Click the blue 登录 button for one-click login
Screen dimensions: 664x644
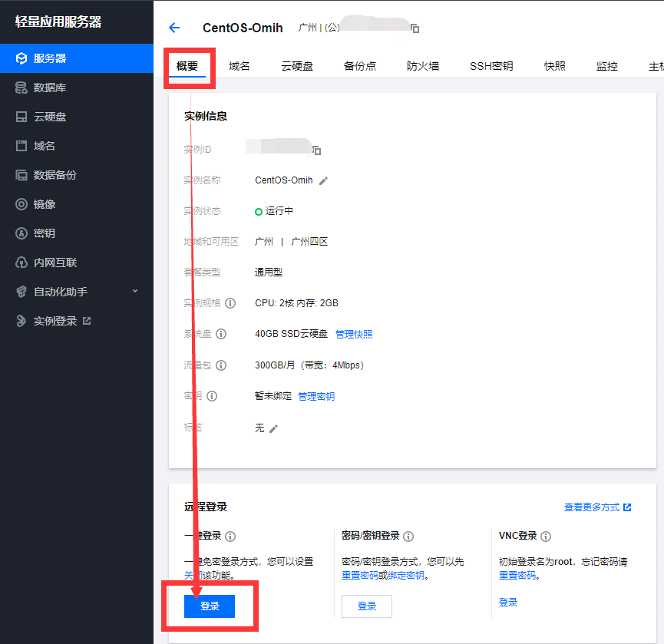tap(210, 606)
